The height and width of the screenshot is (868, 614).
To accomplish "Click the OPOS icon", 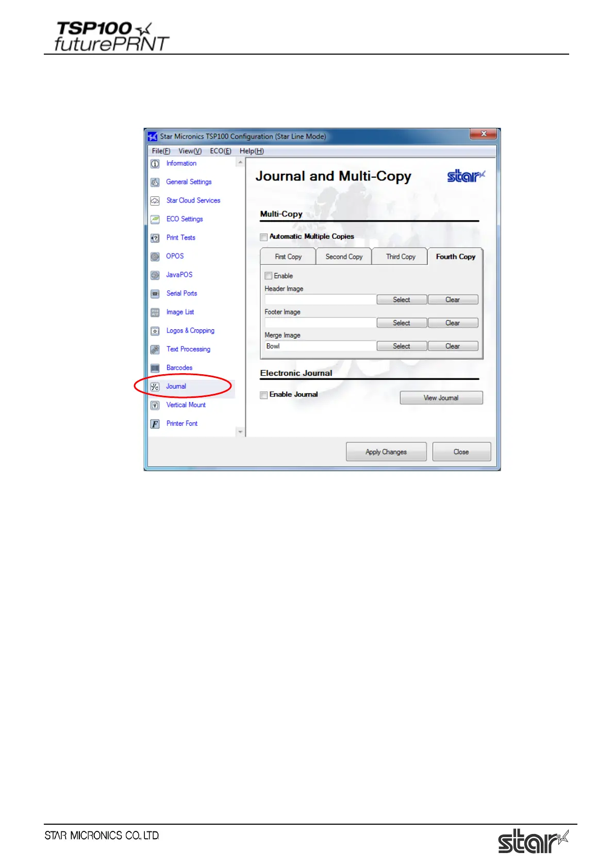I will click(155, 257).
